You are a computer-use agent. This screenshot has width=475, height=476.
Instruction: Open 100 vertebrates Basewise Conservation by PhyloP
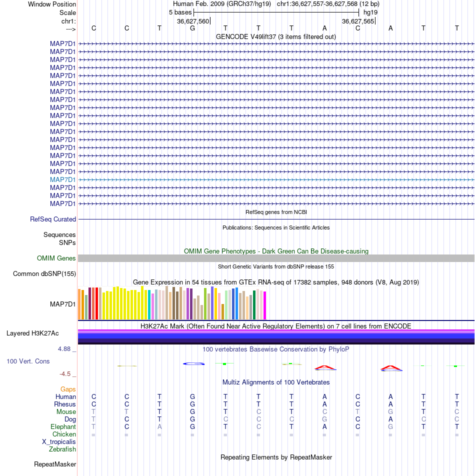276,349
